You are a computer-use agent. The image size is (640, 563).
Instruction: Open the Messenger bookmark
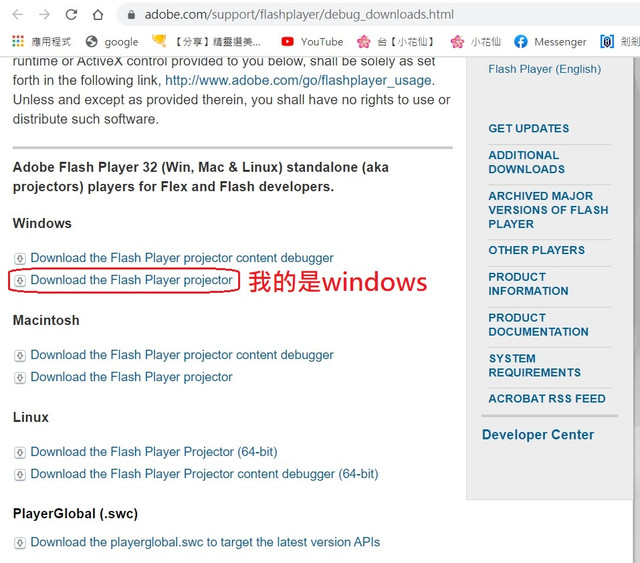pos(550,42)
